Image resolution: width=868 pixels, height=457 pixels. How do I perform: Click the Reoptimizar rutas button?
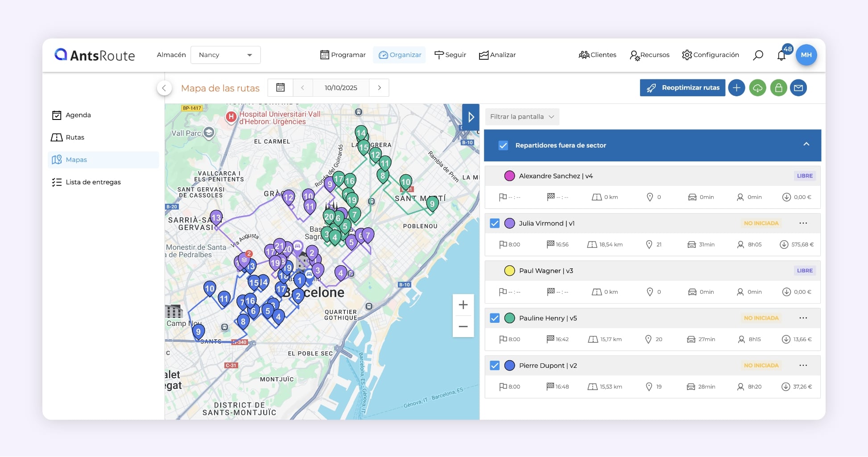pos(682,88)
